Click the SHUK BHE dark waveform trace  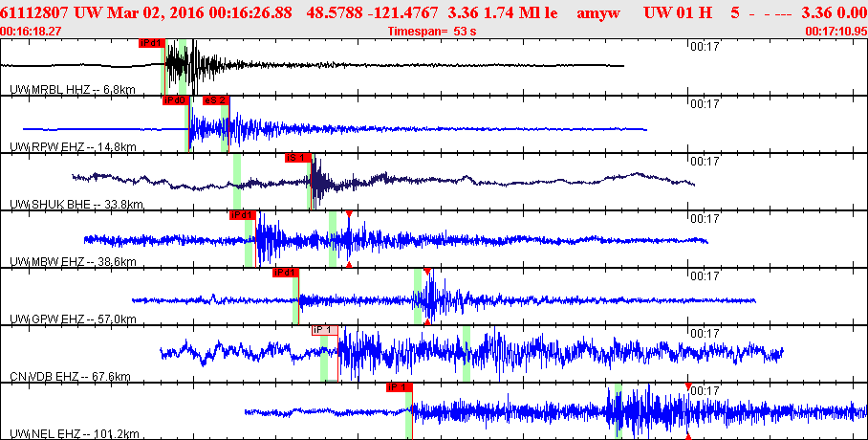coord(382,182)
